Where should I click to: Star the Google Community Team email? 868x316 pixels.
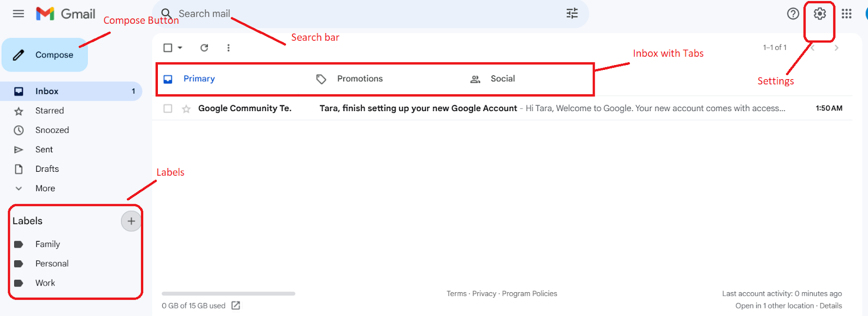pos(186,109)
